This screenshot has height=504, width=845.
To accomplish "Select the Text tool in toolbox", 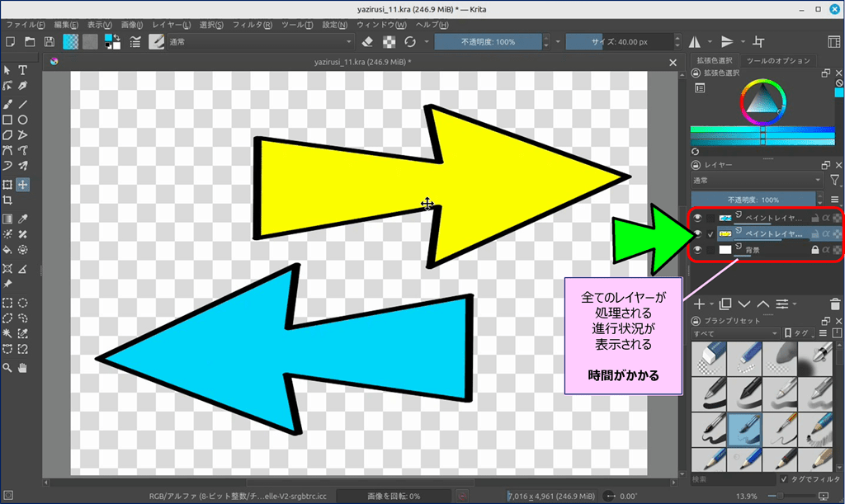I will click(23, 71).
